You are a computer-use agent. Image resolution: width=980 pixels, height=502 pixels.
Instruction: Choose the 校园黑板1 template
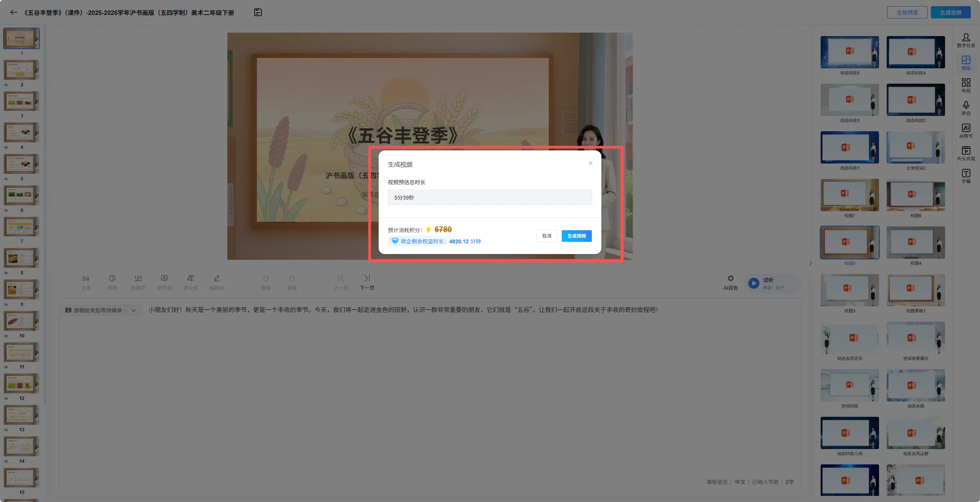pyautogui.click(x=915, y=290)
